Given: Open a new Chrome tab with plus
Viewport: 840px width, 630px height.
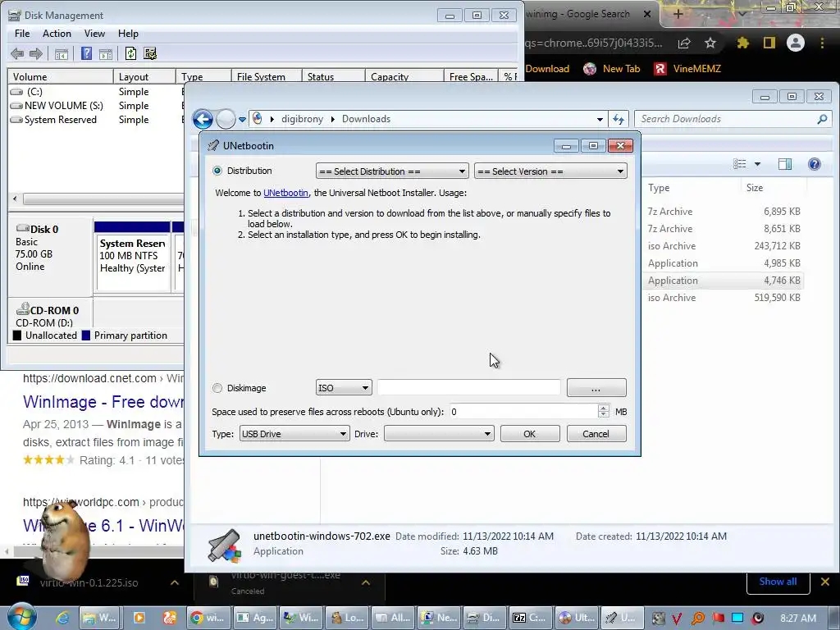Looking at the screenshot, I should pos(678,14).
